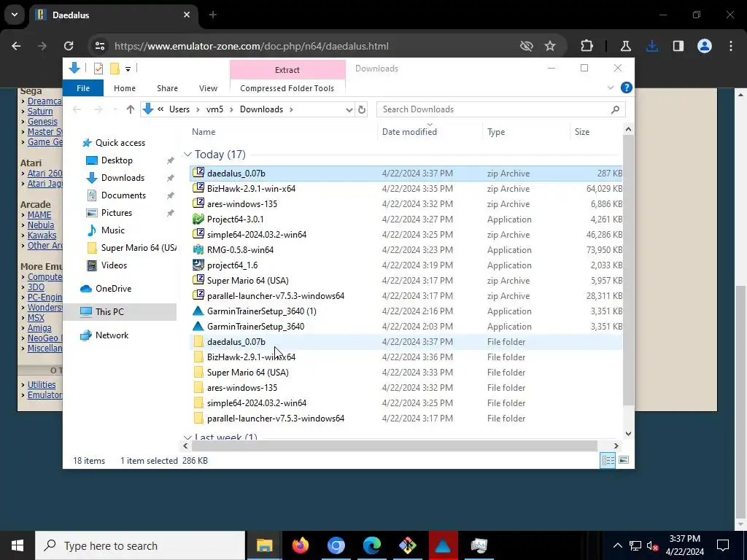Click the daedalus_0.07b zip archive icon
Screen dimensions: 747x560
point(198,173)
